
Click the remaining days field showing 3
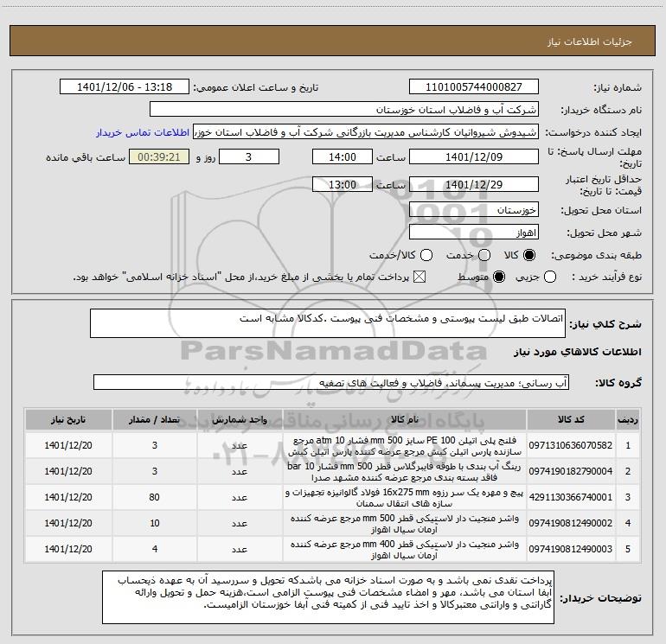tap(249, 156)
